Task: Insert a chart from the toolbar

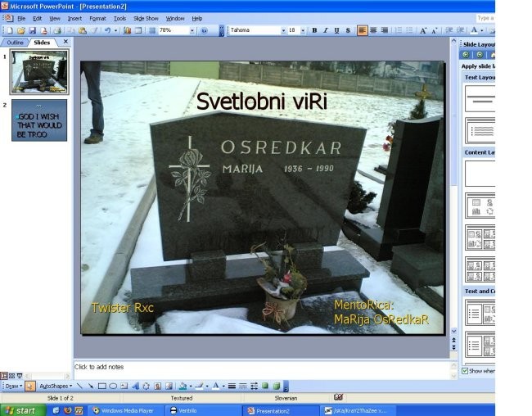Action: pyautogui.click(x=128, y=30)
